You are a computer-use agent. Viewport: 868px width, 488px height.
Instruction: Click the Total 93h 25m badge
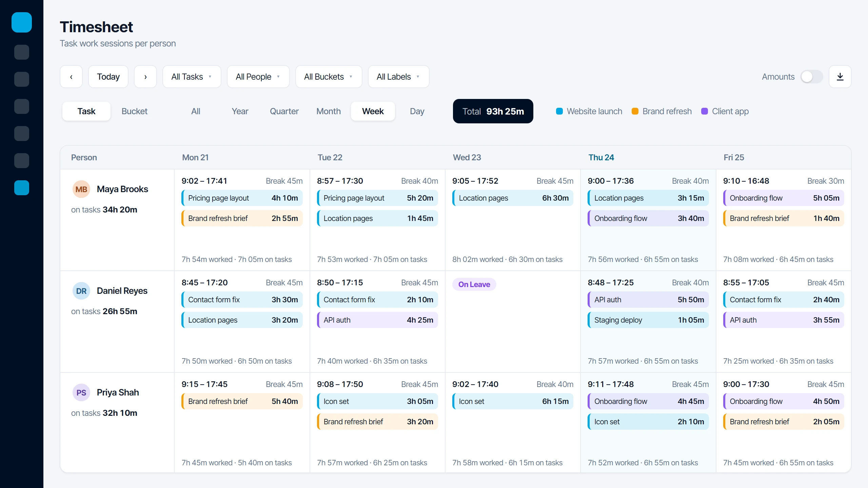pos(493,111)
